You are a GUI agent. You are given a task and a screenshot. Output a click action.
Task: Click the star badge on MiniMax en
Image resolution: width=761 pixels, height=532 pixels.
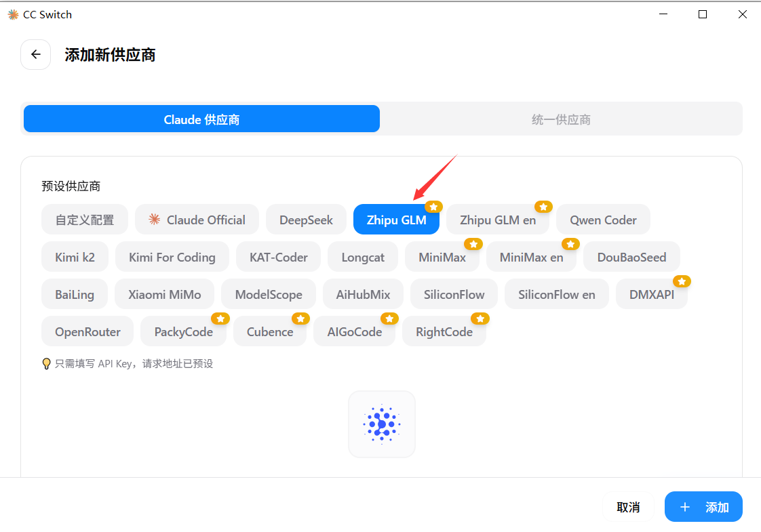pyautogui.click(x=571, y=244)
